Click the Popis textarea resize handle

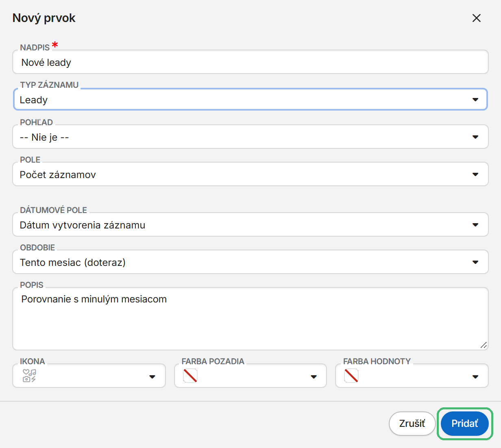[484, 345]
